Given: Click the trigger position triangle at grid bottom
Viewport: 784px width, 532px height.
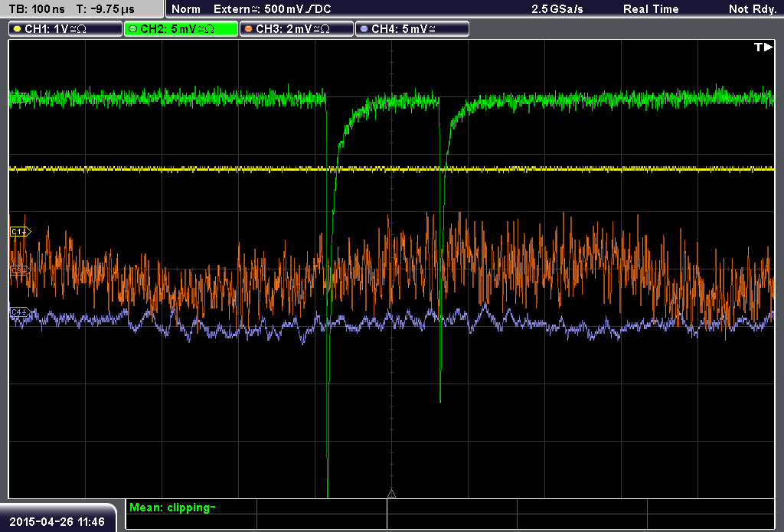Looking at the screenshot, I should (x=391, y=494).
